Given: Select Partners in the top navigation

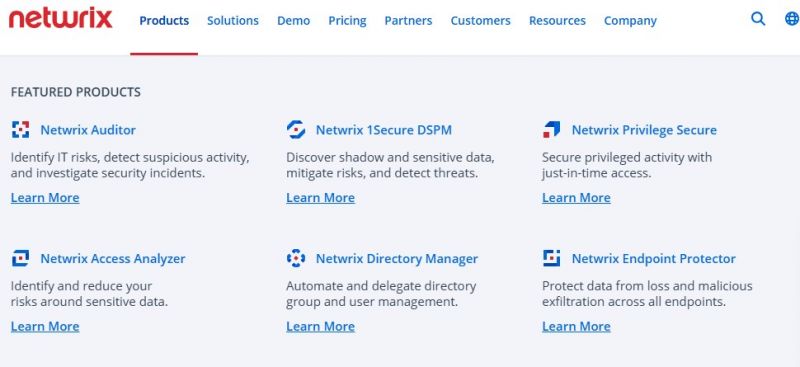Looking at the screenshot, I should [408, 20].
